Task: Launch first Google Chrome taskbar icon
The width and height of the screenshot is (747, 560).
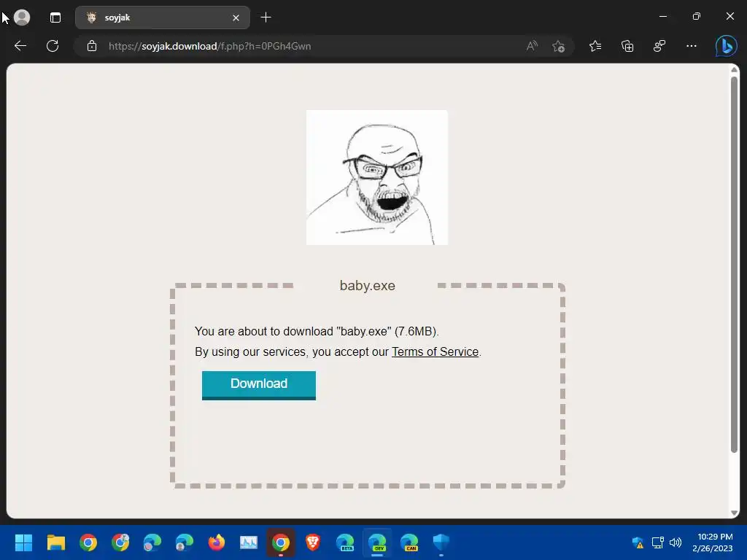Action: coord(88,542)
